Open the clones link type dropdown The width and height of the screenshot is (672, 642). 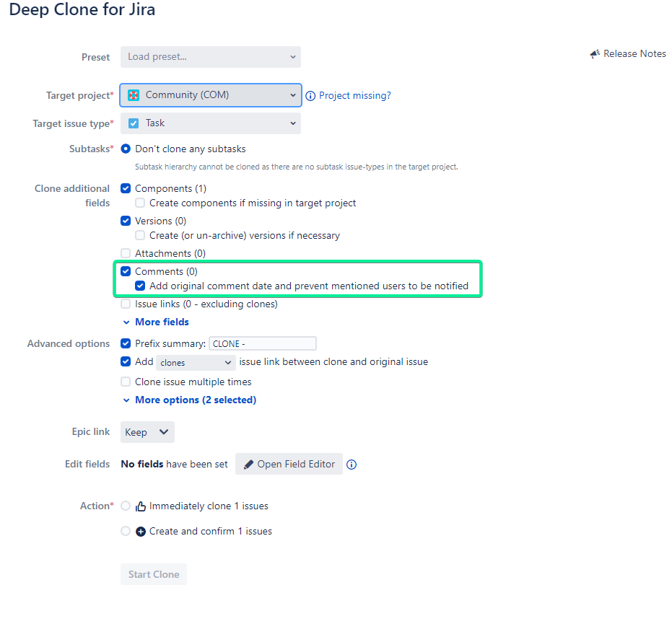(196, 363)
